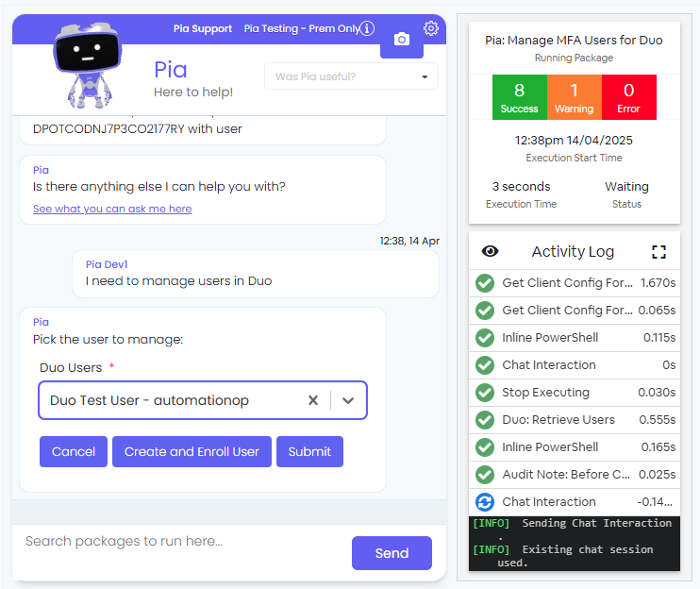Open the Was Pia useful dropdown
The width and height of the screenshot is (700, 589).
tap(351, 76)
